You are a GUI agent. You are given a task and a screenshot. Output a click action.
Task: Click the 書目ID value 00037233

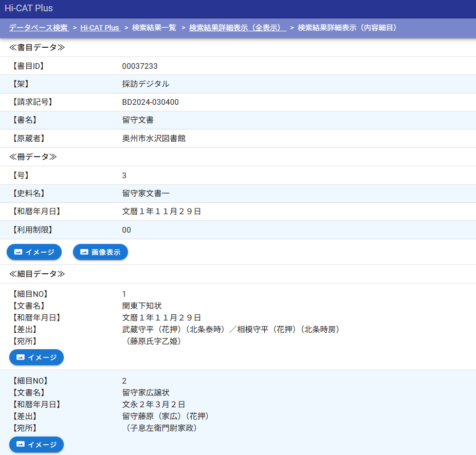[x=140, y=66]
